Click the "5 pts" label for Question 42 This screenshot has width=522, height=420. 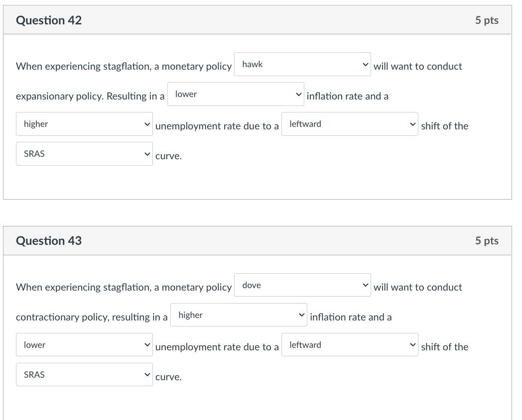(487, 20)
